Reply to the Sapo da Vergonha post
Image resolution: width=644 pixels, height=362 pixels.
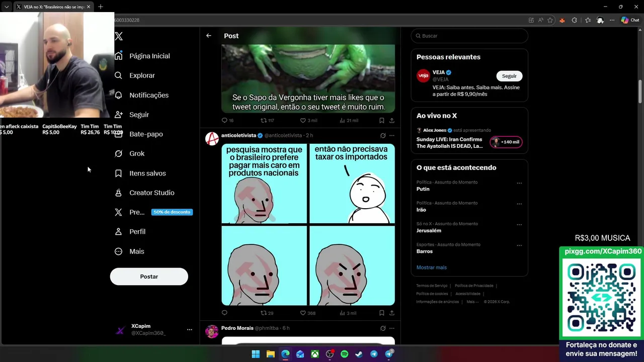click(224, 120)
